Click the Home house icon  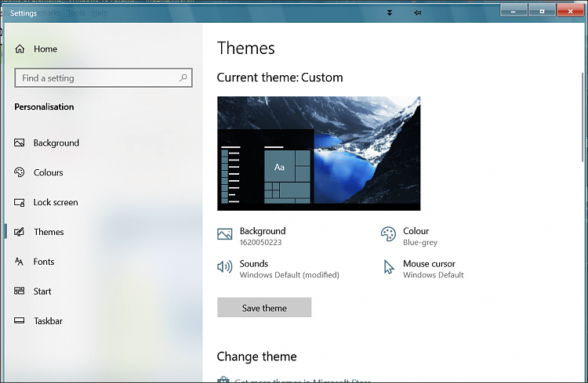coord(20,49)
